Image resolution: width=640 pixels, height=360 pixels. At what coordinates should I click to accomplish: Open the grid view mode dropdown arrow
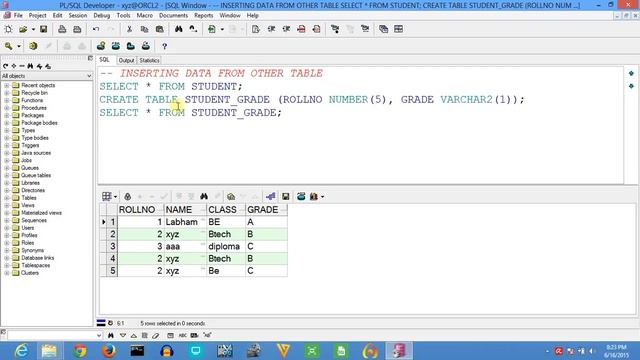116,197
